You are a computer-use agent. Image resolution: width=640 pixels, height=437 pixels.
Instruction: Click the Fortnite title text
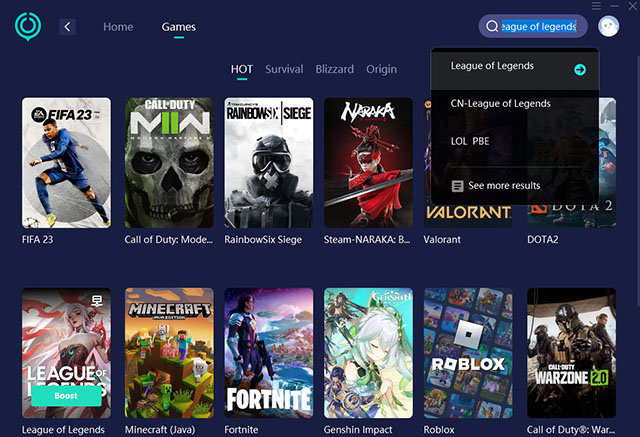pos(241,430)
